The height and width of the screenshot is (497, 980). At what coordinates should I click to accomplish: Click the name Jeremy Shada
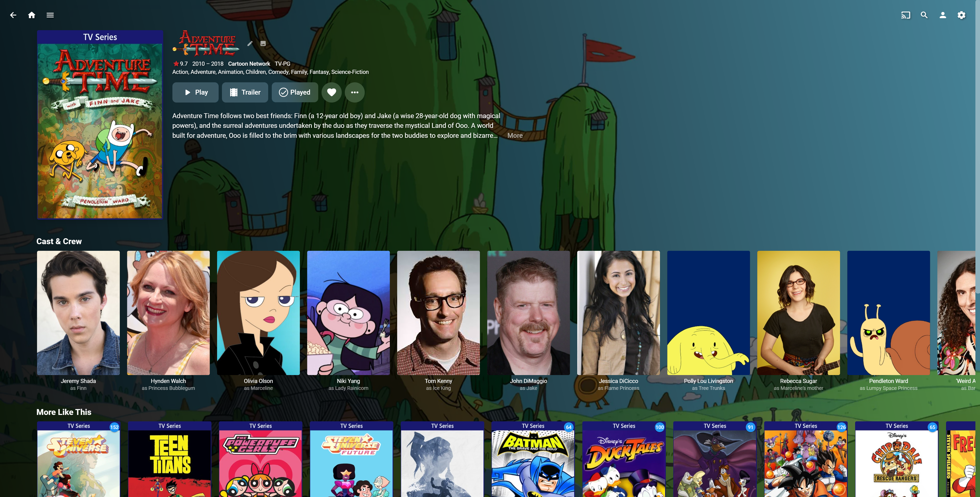(78, 381)
